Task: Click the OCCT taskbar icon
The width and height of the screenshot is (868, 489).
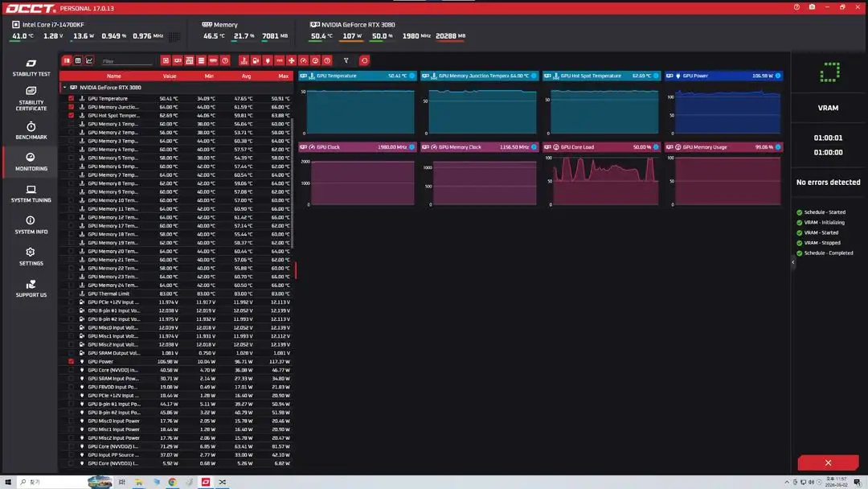Action: (206, 483)
